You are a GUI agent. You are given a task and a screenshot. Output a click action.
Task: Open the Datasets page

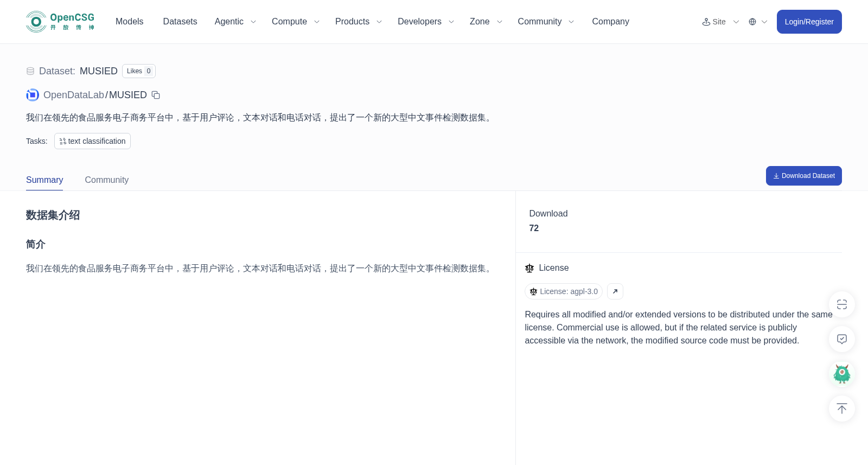point(180,22)
